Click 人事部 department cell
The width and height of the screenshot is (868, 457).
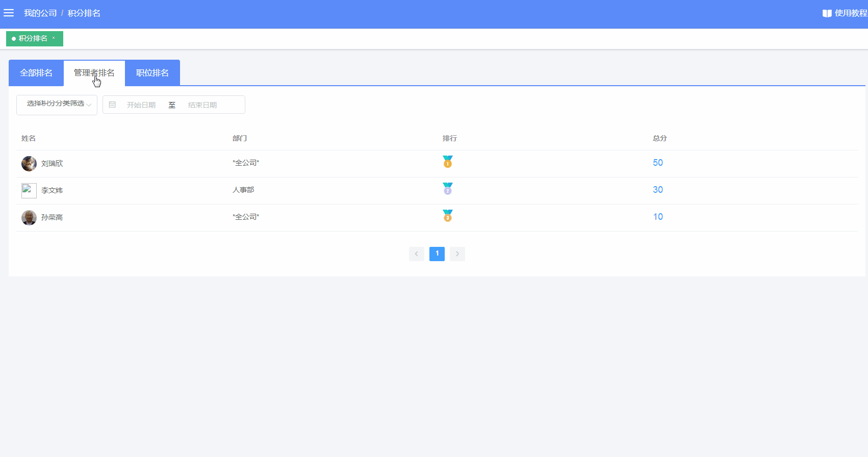click(243, 190)
